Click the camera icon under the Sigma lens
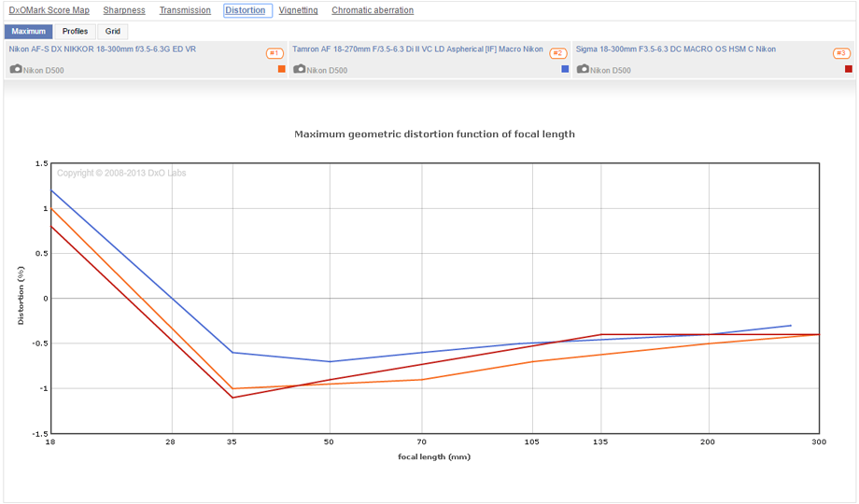The image size is (859, 504). click(x=583, y=69)
